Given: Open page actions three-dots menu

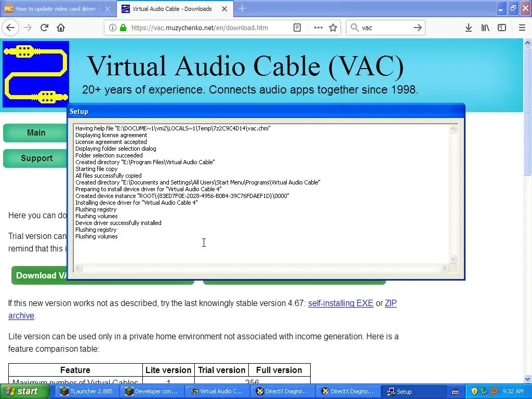Looking at the screenshot, I should click(318, 28).
